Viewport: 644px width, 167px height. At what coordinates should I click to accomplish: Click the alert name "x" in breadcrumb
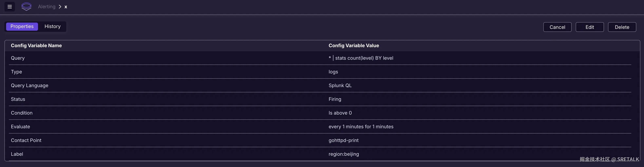tap(66, 7)
